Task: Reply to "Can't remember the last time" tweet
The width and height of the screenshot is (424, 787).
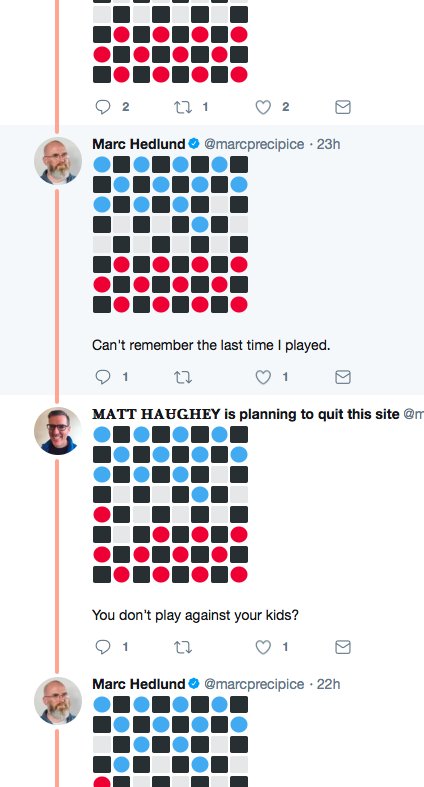Action: pos(103,377)
